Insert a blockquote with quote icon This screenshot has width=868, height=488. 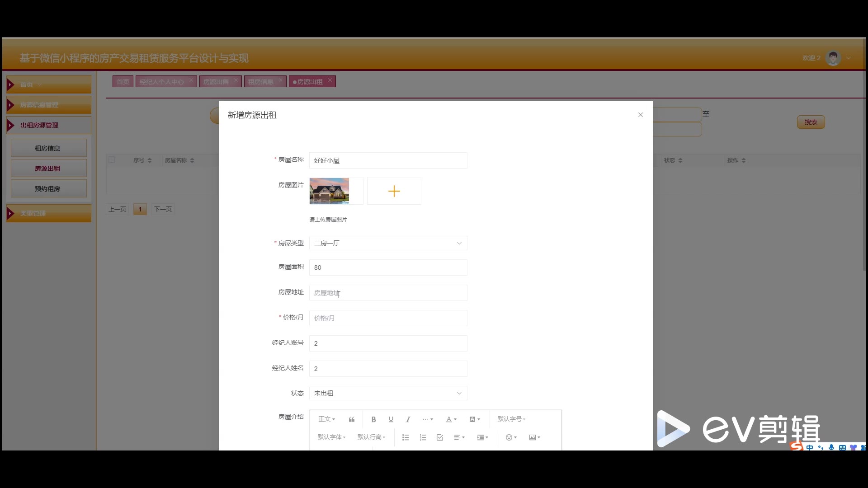click(352, 419)
